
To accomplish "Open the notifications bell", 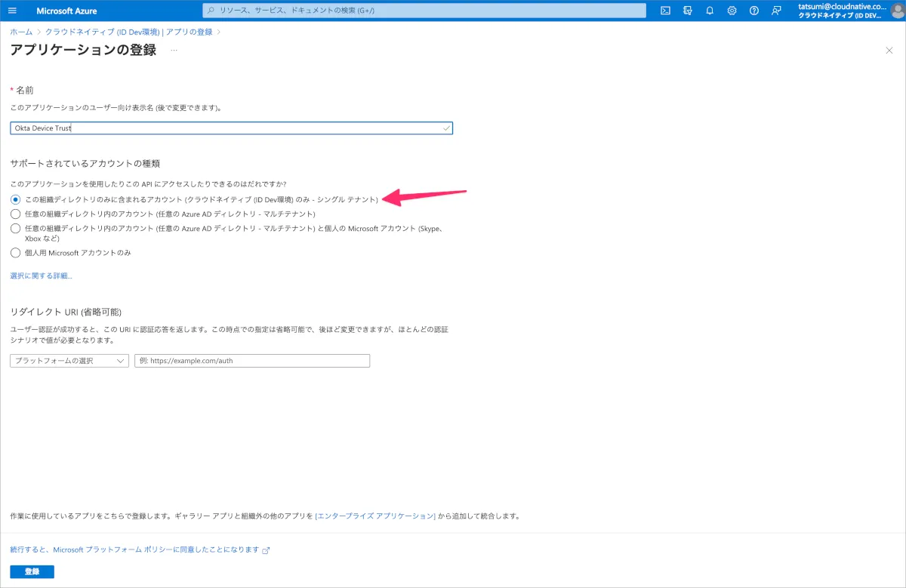I will tap(710, 11).
